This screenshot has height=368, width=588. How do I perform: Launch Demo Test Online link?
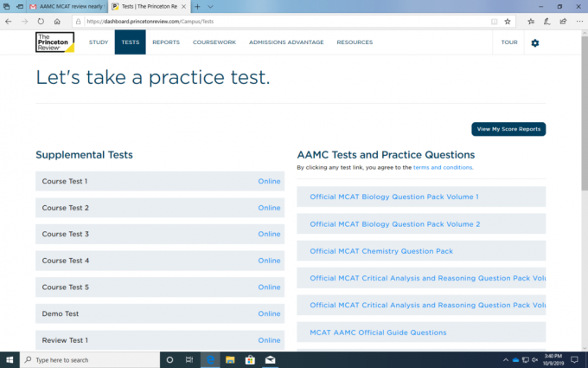click(x=269, y=313)
